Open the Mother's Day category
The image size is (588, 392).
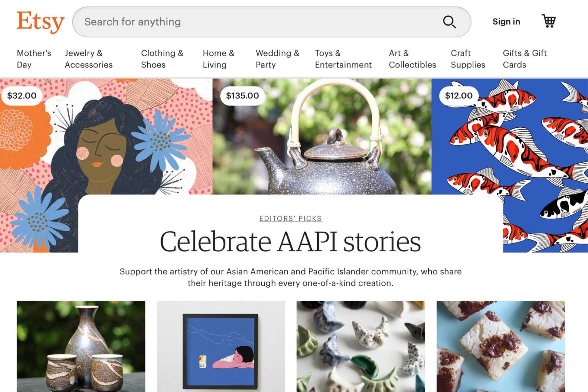coord(34,59)
